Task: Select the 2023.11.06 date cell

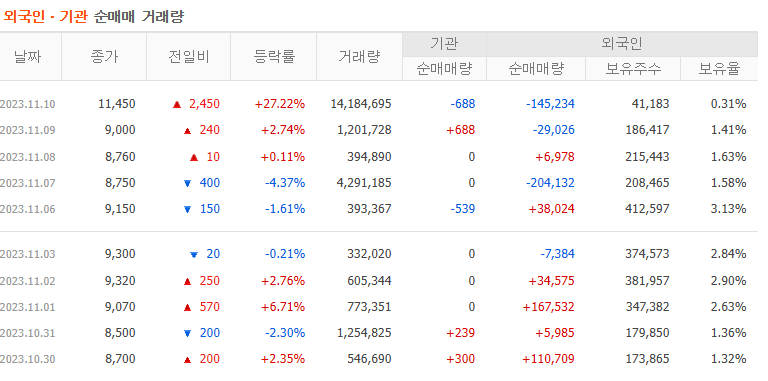Action: pyautogui.click(x=27, y=209)
